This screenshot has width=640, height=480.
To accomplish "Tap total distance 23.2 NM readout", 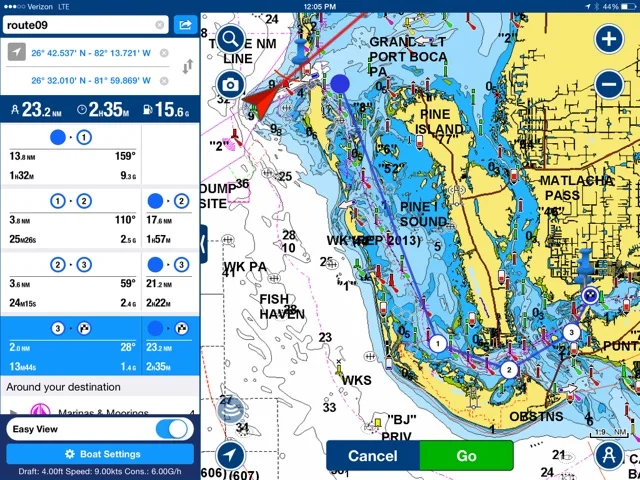I will 37,109.
